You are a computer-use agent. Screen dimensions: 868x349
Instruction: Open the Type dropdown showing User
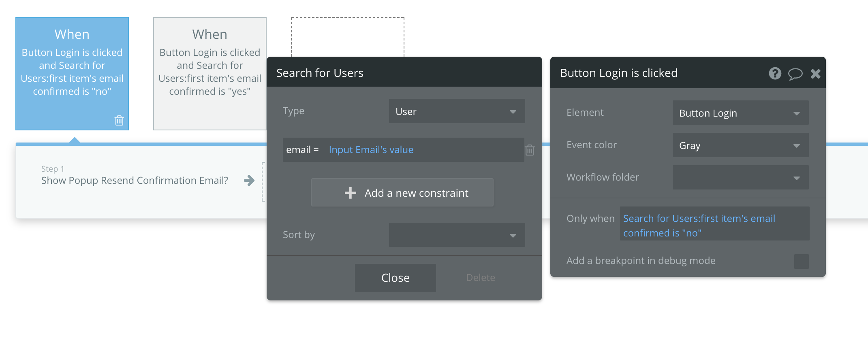[457, 111]
